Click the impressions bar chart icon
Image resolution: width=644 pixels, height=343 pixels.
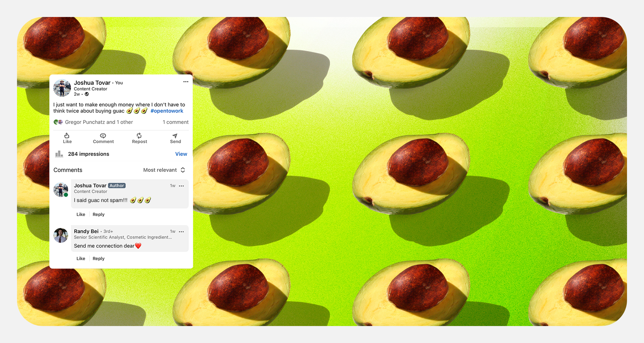pos(59,154)
